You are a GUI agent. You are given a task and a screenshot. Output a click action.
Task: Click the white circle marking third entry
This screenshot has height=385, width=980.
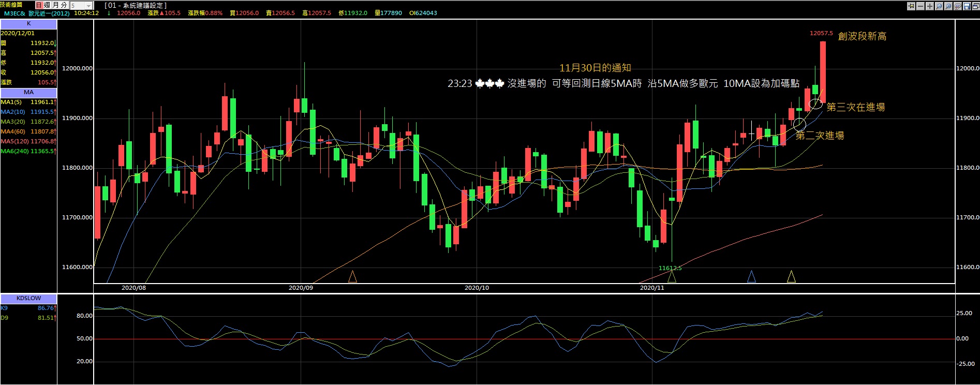815,104
